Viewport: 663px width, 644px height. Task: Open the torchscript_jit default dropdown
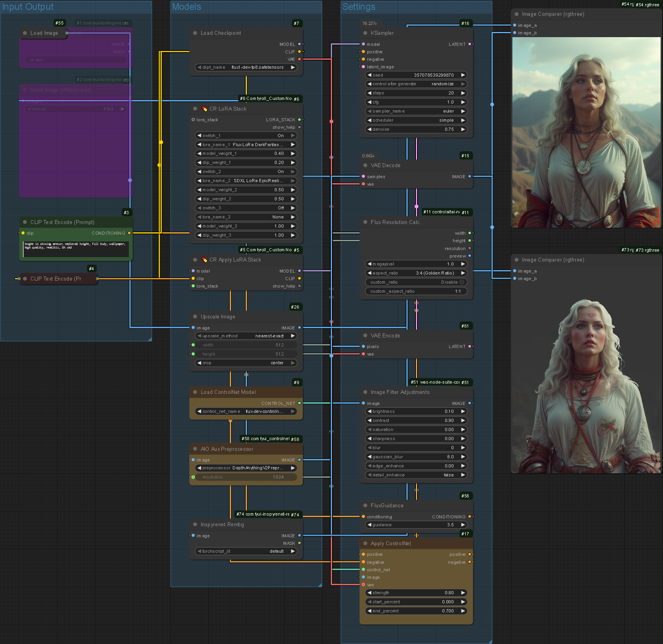pos(246,552)
